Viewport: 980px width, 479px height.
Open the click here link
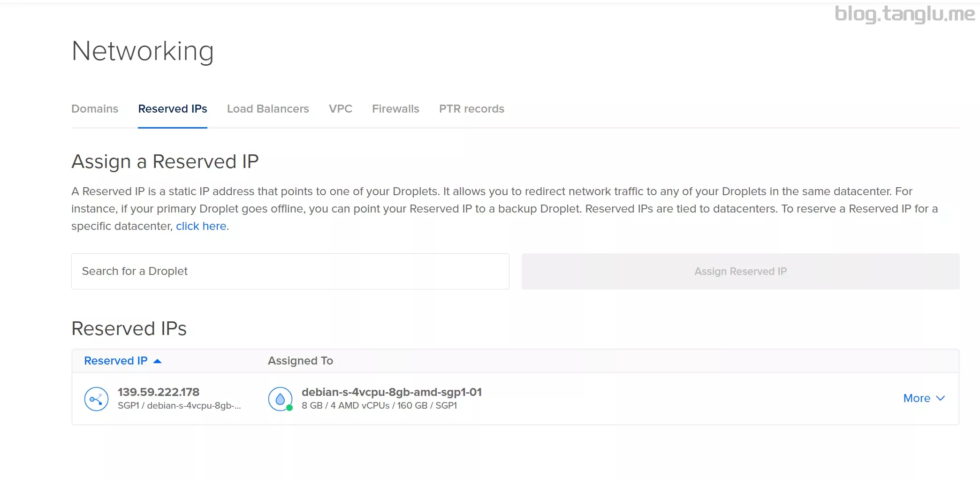[x=201, y=226]
